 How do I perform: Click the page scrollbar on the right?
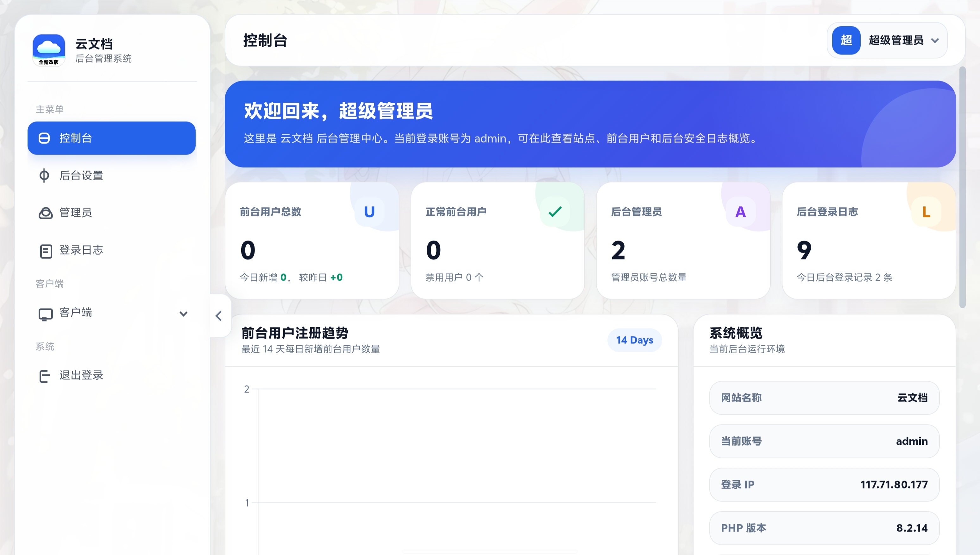963,187
